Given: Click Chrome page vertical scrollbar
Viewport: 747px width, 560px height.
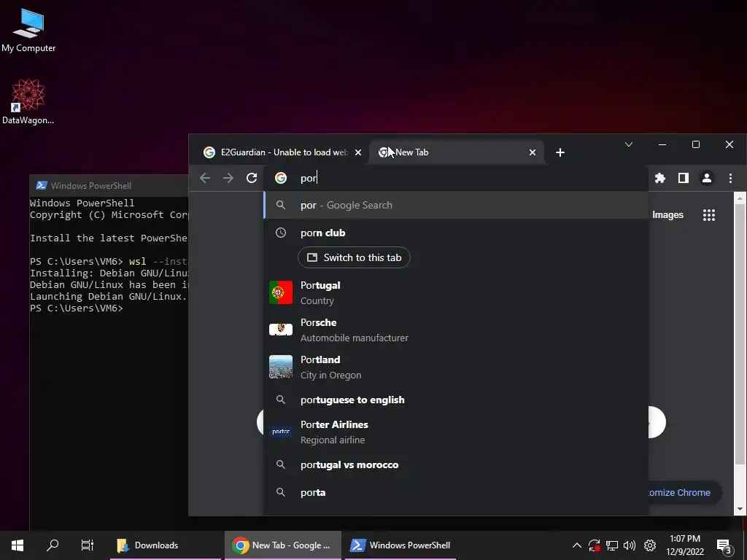Looking at the screenshot, I should 740,333.
